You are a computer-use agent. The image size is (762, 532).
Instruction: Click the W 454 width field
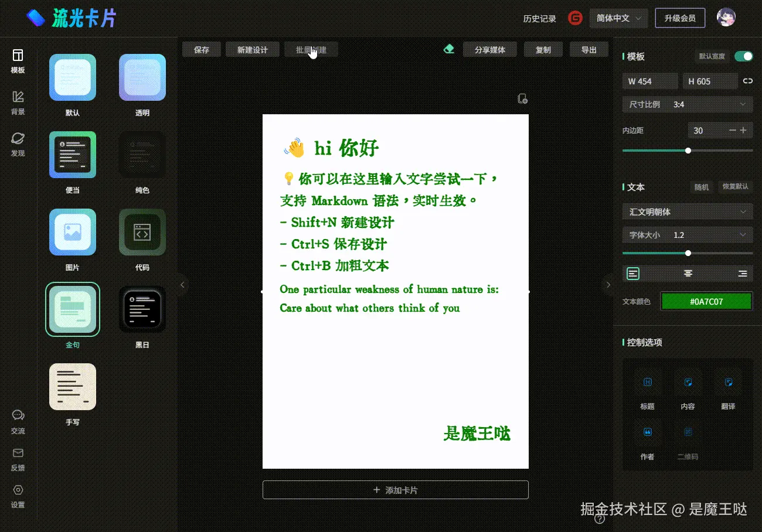[x=650, y=81]
